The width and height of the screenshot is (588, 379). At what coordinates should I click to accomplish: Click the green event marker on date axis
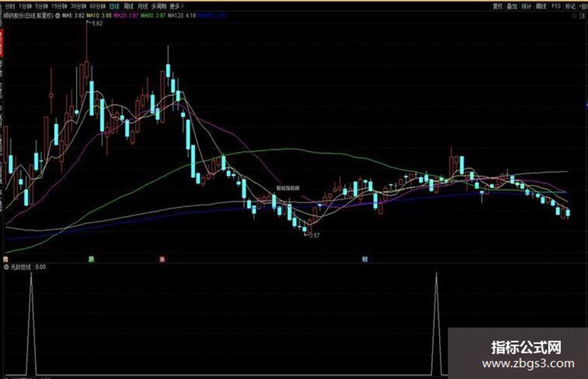91,259
